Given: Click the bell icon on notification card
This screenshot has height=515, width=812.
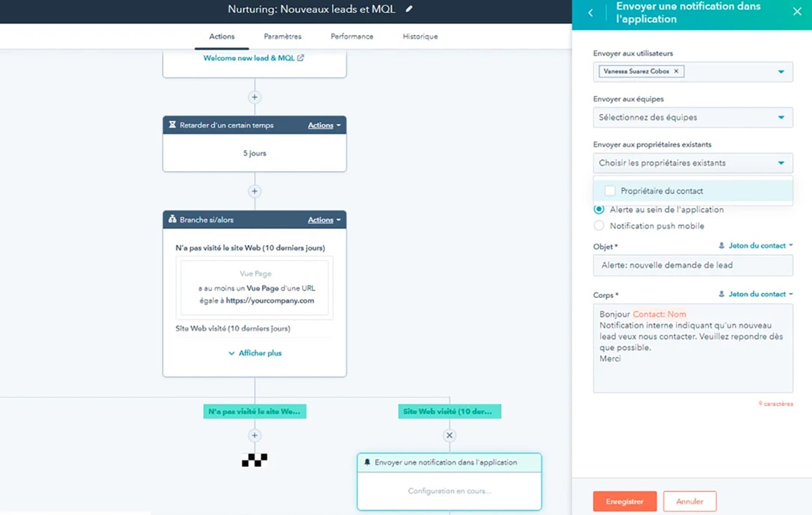Looking at the screenshot, I should click(x=367, y=462).
